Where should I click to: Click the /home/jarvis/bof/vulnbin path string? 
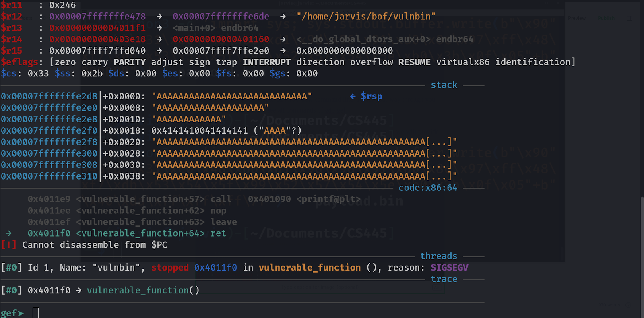coord(366,17)
